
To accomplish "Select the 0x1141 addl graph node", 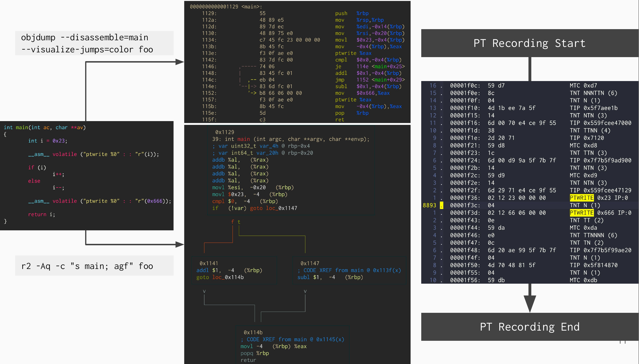I will (234, 270).
